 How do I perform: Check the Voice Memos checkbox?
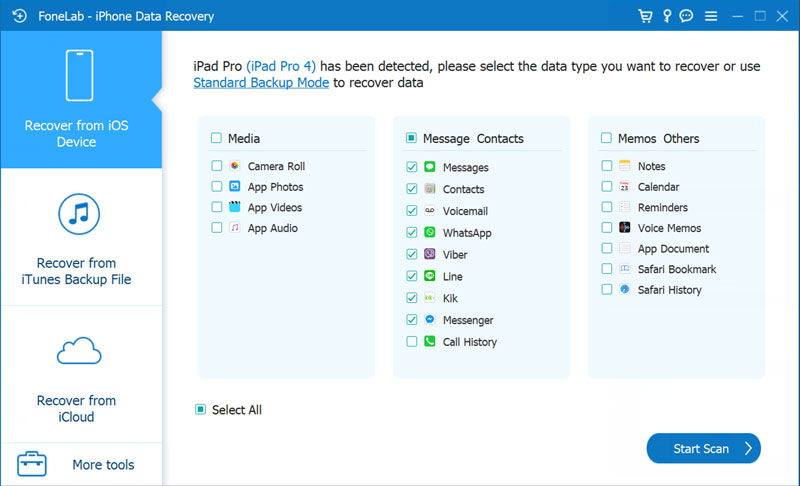pos(607,227)
